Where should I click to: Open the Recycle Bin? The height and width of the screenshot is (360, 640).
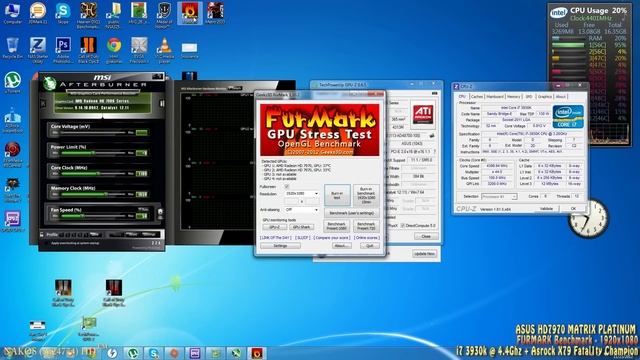point(12,48)
